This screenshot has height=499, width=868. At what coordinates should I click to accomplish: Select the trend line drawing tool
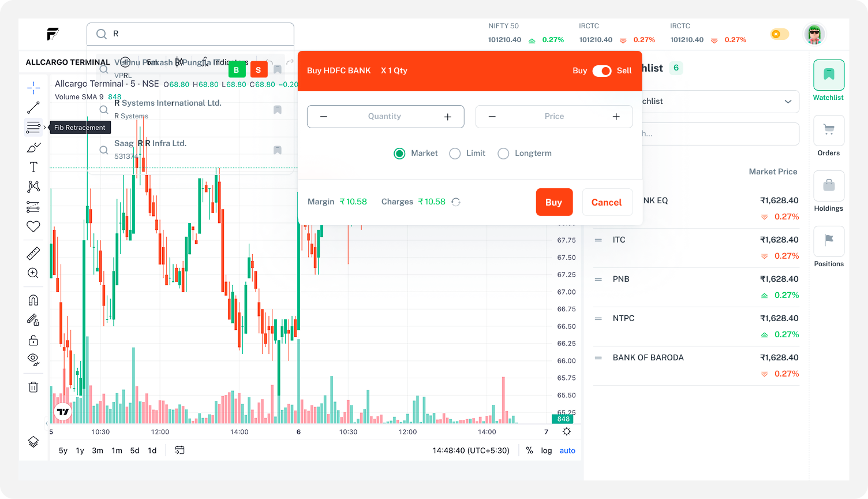[x=33, y=107]
